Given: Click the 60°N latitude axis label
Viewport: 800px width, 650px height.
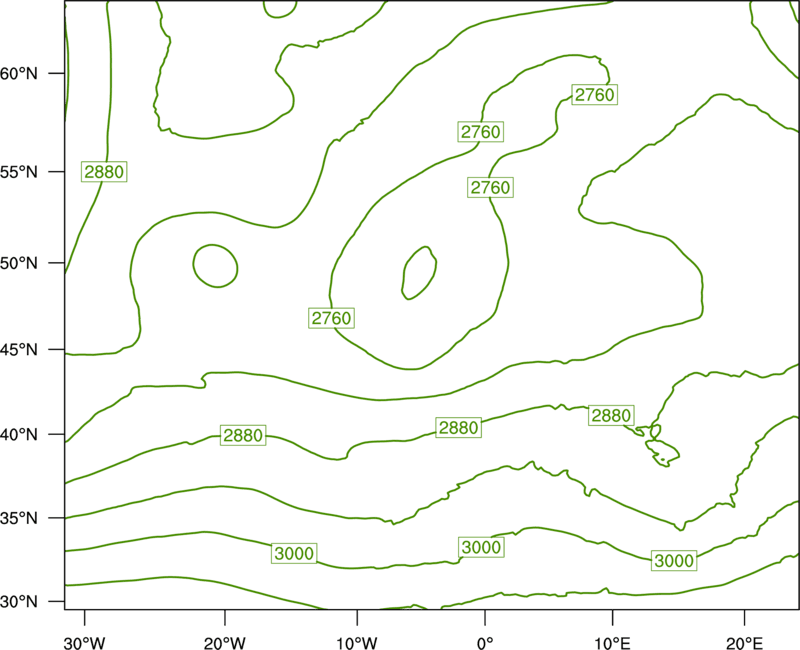Looking at the screenshot, I should [19, 73].
